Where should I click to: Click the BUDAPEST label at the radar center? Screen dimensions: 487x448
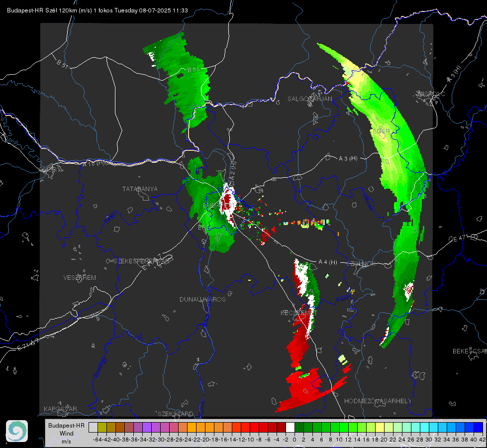pos(219,206)
